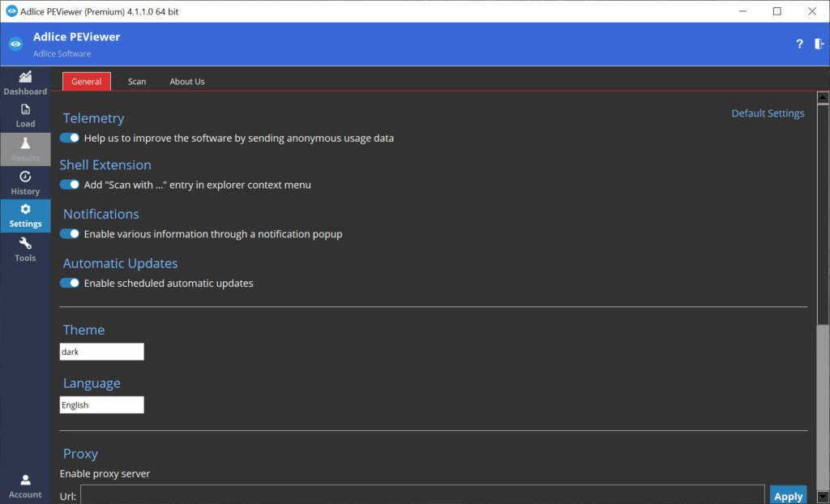Click the exit door icon in header

coord(819,44)
